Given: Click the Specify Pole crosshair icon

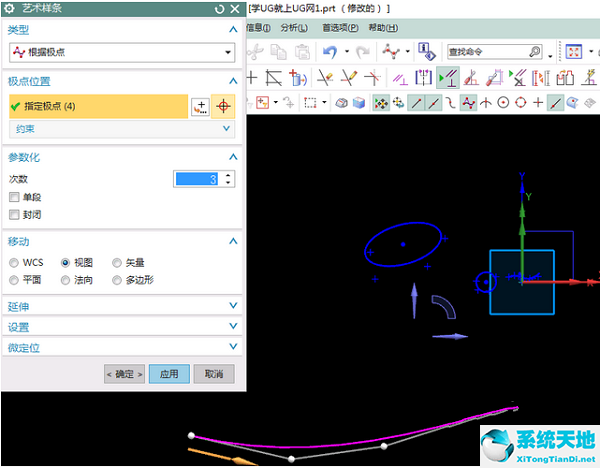Looking at the screenshot, I should pyautogui.click(x=223, y=106).
